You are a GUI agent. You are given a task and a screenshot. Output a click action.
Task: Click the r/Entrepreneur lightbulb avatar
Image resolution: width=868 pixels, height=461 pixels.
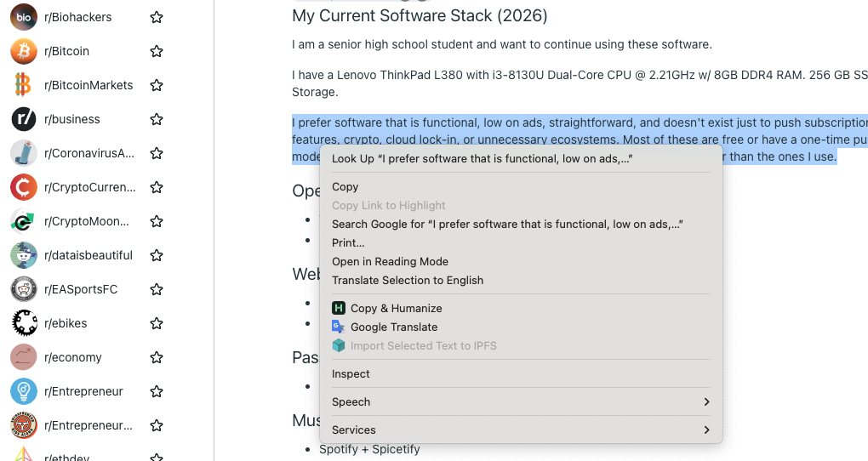point(24,391)
